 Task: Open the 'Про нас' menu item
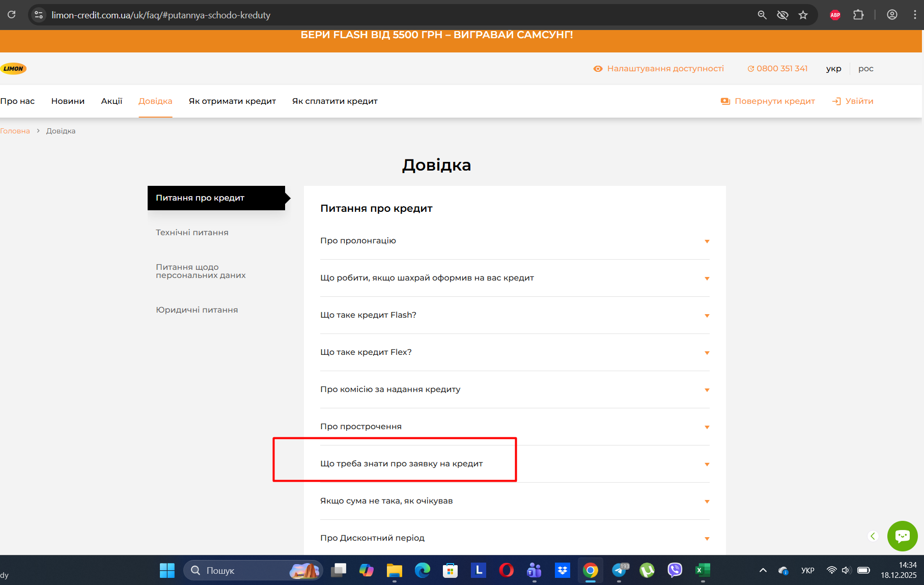pyautogui.click(x=17, y=101)
